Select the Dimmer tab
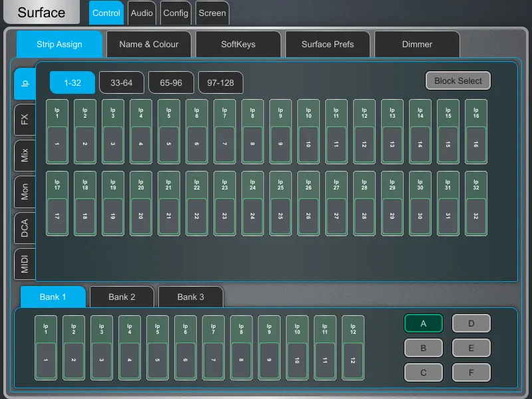This screenshot has height=399, width=532. 417,44
